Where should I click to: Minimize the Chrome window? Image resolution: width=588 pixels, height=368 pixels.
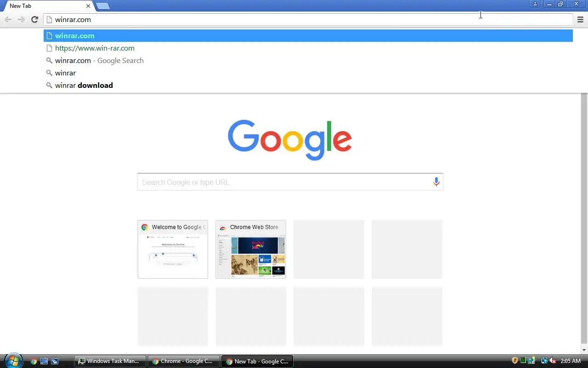[549, 4]
